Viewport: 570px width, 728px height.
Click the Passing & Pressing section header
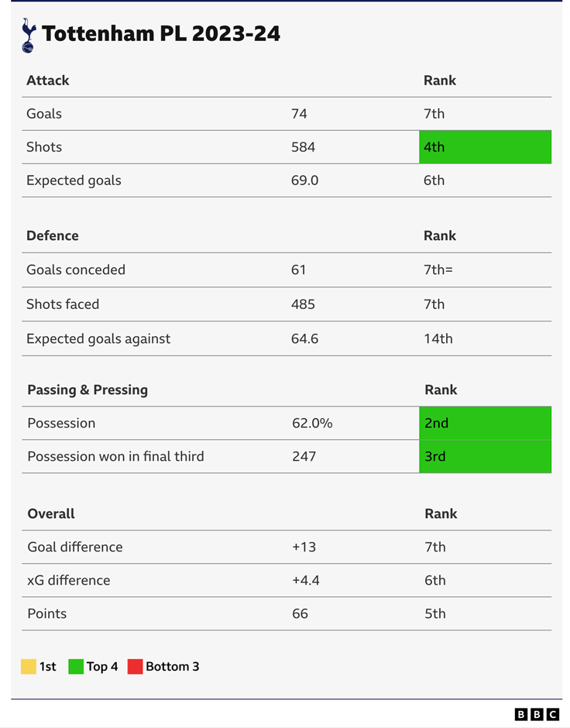point(88,390)
